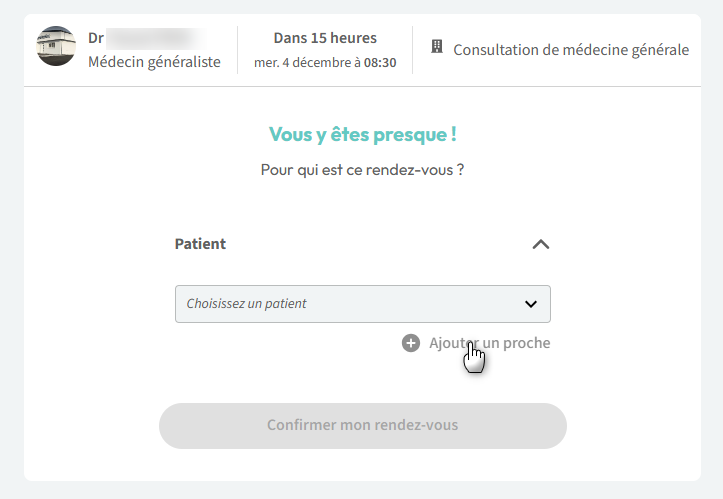This screenshot has width=723, height=499.
Task: Click the building icon beside consultation type
Action: [437, 47]
